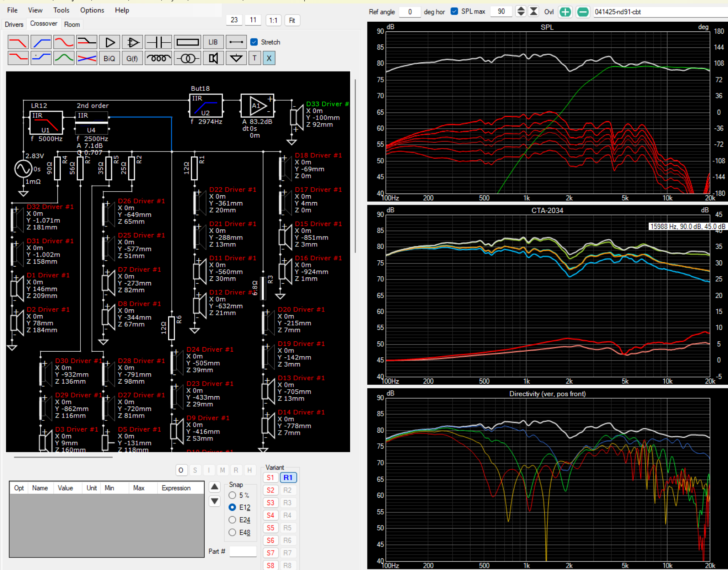This screenshot has width=728, height=570.
Task: Click the down triangle beside the parameter table
Action: tap(215, 501)
